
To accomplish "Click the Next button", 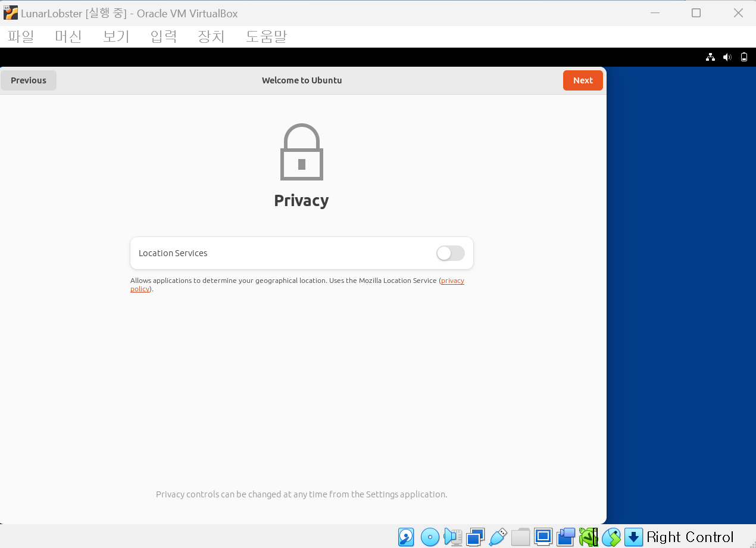I will click(x=583, y=80).
